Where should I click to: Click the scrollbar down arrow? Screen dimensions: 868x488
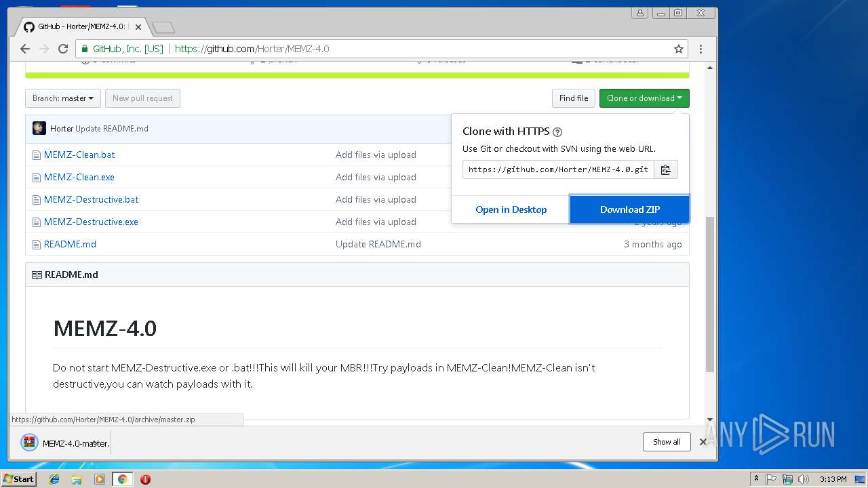[x=710, y=420]
